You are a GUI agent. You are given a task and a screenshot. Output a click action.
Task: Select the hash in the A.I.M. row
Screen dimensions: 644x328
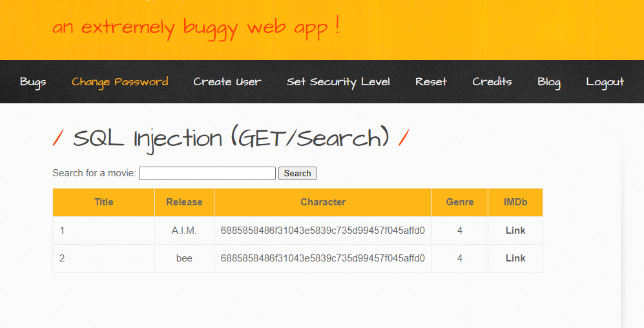[323, 231]
